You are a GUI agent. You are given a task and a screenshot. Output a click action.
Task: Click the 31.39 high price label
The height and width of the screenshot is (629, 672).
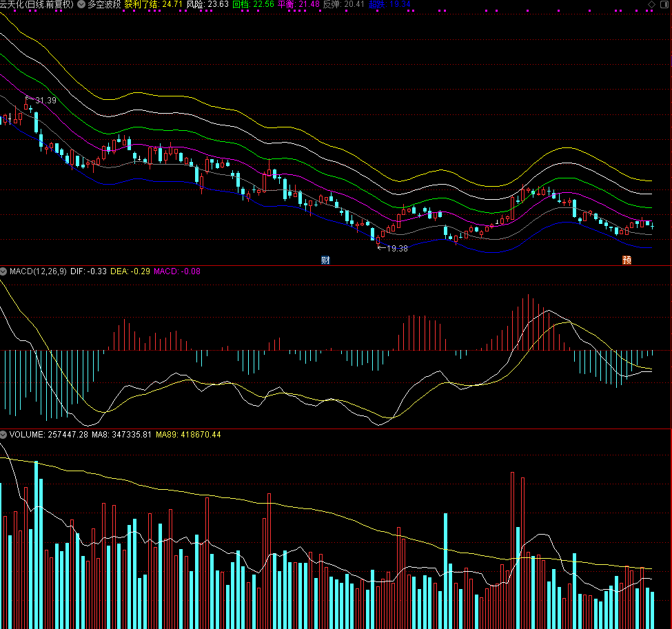point(45,101)
